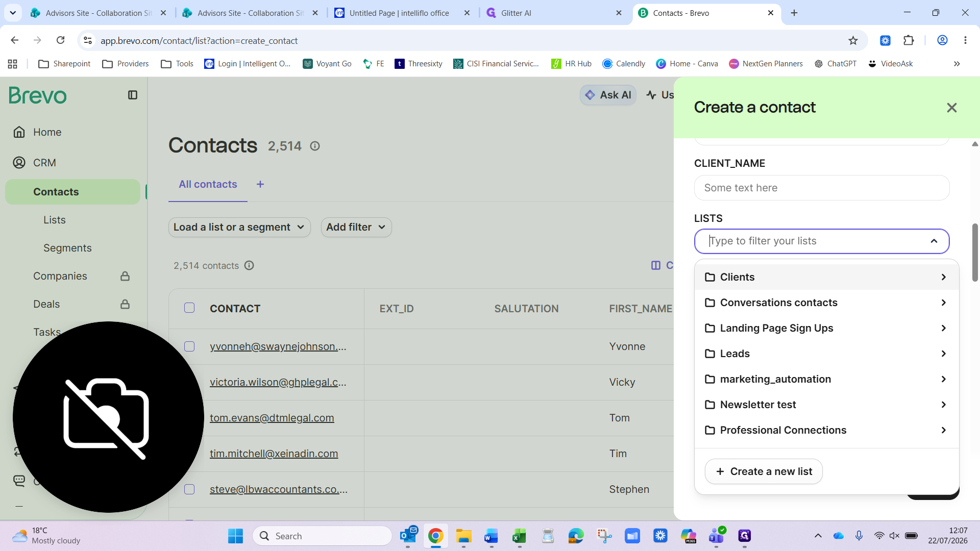The height and width of the screenshot is (551, 980).
Task: Open Word from the taskbar
Action: (491, 536)
